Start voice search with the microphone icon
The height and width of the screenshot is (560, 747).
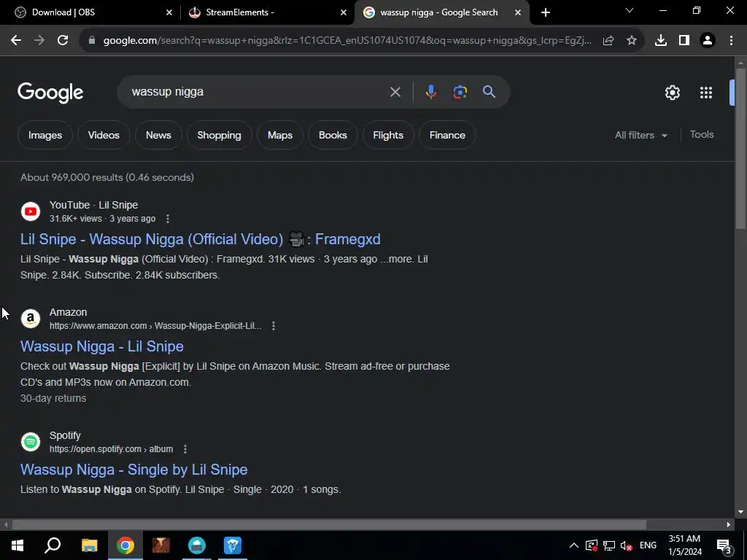tap(430, 92)
